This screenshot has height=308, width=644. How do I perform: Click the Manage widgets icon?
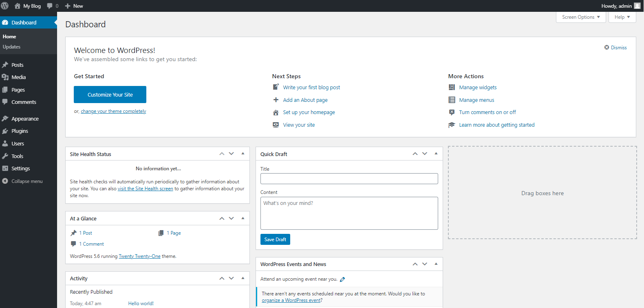click(x=452, y=87)
